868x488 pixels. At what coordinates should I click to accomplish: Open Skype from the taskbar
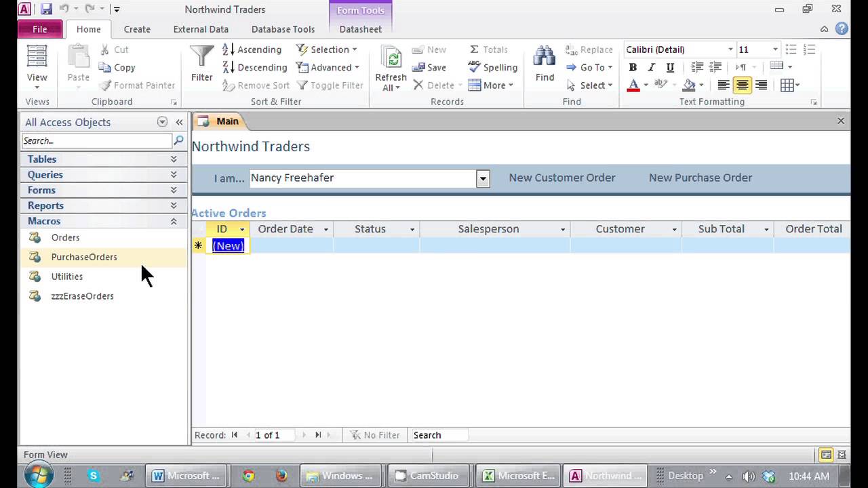point(94,476)
